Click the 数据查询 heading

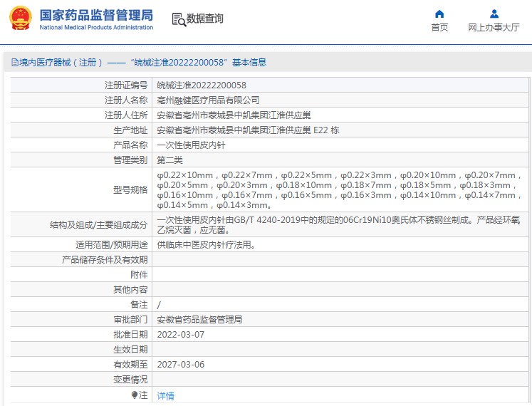coord(205,19)
